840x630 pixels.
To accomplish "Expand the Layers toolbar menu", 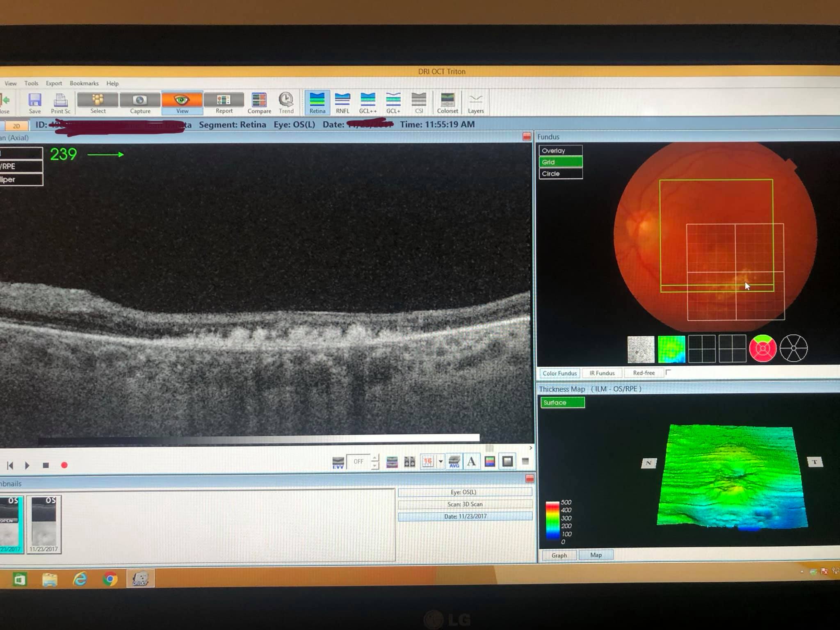I will [x=476, y=103].
